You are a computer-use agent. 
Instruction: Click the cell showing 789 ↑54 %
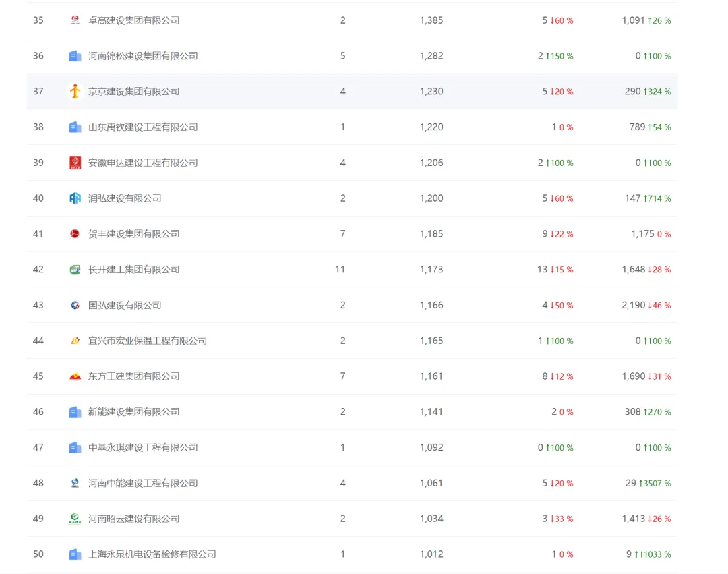coord(650,127)
